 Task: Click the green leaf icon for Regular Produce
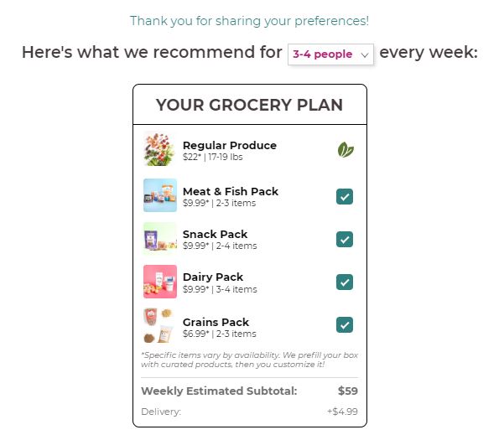pos(345,150)
